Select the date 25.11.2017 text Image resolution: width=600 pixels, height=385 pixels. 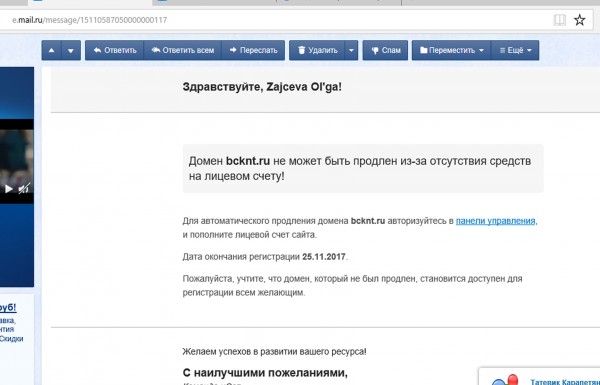coord(324,256)
